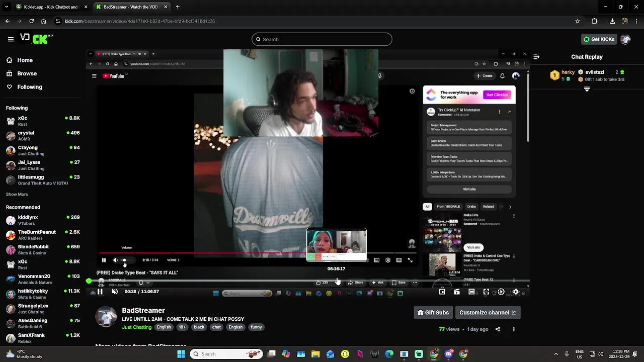Open SamXFrank's Roblox channel
Screen dimensions: 644x362
coord(43,338)
